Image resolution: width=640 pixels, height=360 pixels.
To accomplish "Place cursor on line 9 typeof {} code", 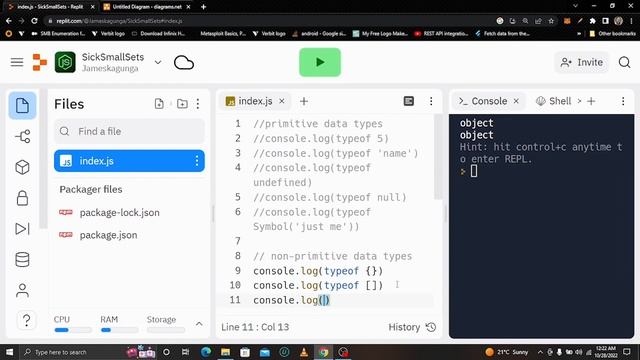I will pos(318,271).
